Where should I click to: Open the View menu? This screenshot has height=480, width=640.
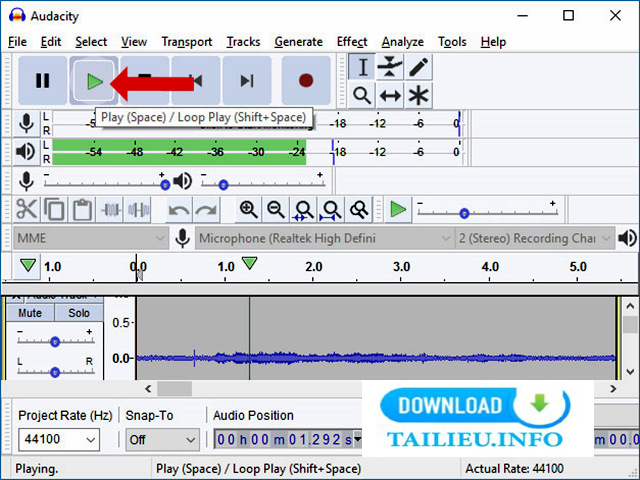[134, 42]
